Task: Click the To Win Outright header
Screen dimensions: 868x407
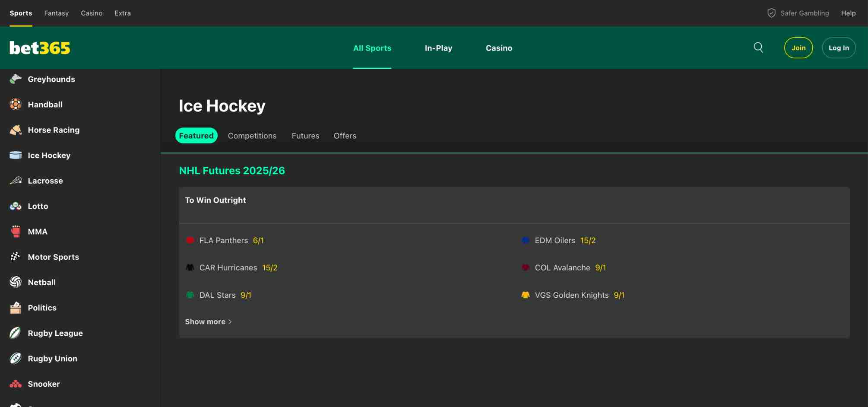Action: coord(215,200)
